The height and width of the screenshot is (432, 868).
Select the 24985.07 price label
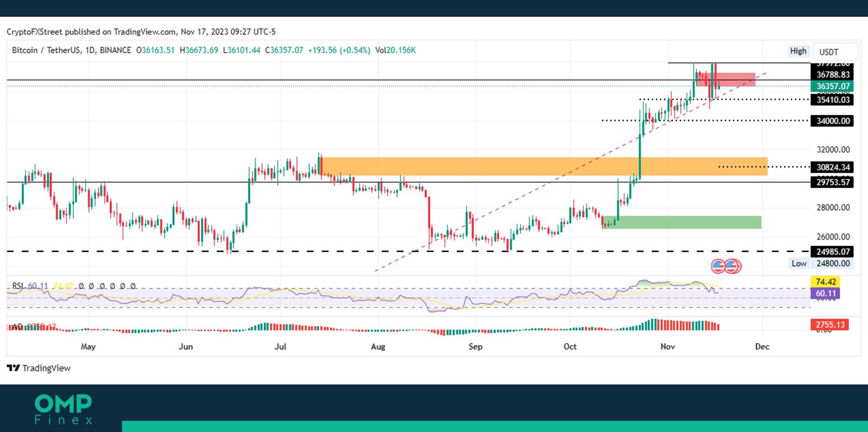[x=833, y=252]
